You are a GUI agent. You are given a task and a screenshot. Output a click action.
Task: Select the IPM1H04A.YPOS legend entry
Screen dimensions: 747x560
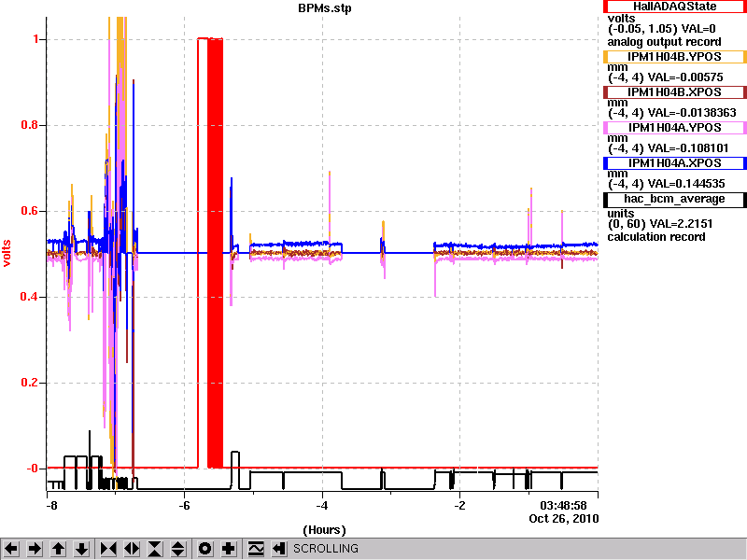674,128
